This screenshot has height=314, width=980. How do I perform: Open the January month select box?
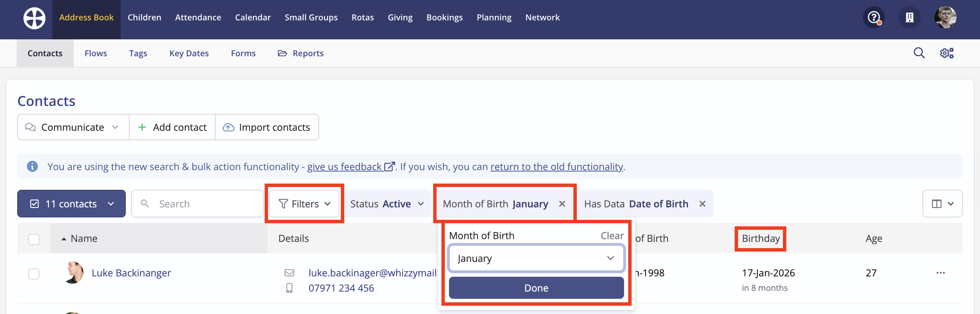coord(536,258)
